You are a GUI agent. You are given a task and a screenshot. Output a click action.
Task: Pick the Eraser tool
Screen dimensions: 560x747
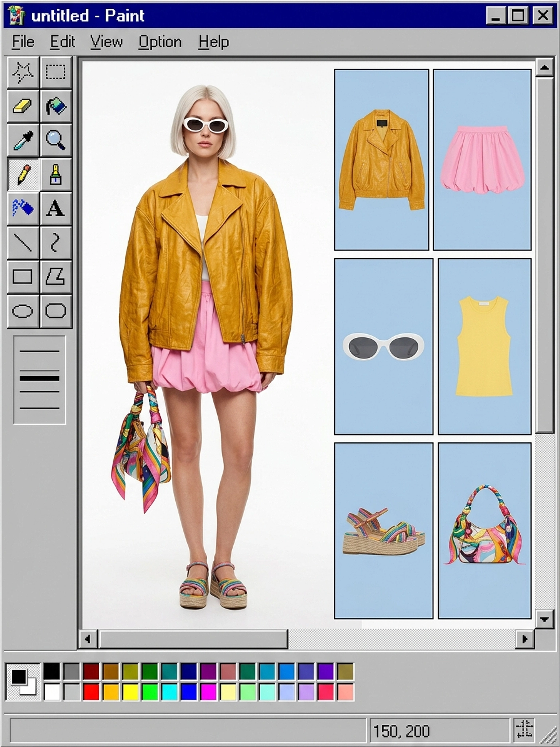[23, 106]
